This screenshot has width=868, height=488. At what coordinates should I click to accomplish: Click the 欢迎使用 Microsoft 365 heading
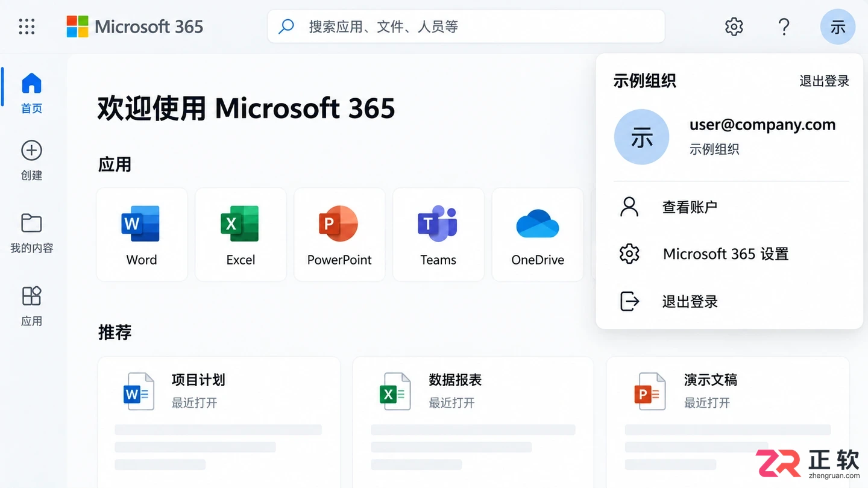[246, 108]
